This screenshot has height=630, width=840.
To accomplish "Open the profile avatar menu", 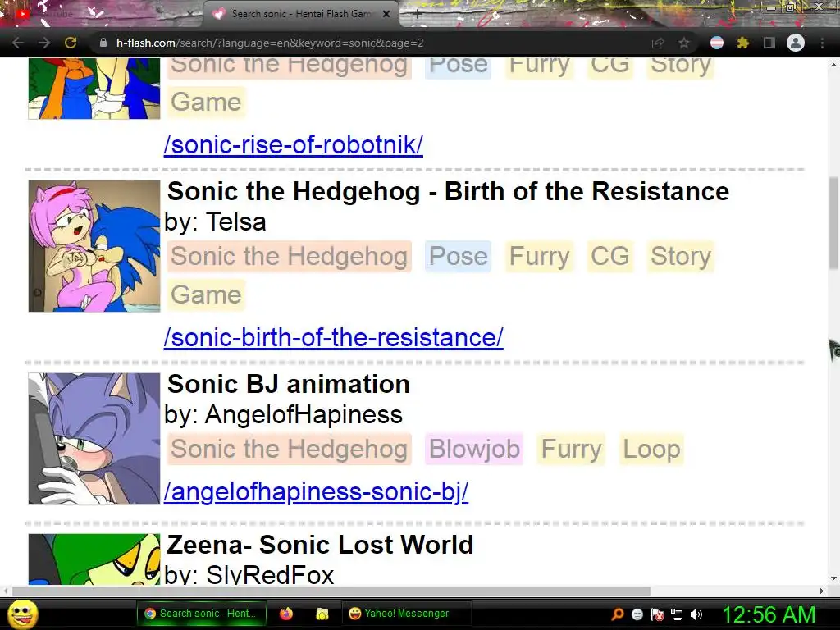I will tap(796, 43).
